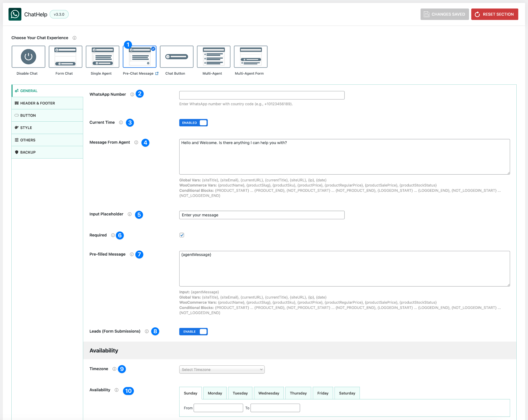Select the Disable Chat power icon

coord(28,57)
